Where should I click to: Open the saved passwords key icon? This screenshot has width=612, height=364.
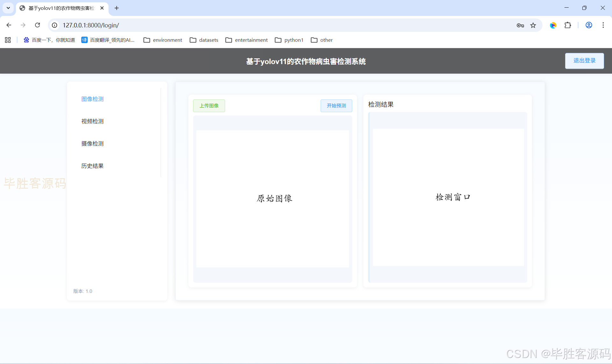click(x=520, y=25)
